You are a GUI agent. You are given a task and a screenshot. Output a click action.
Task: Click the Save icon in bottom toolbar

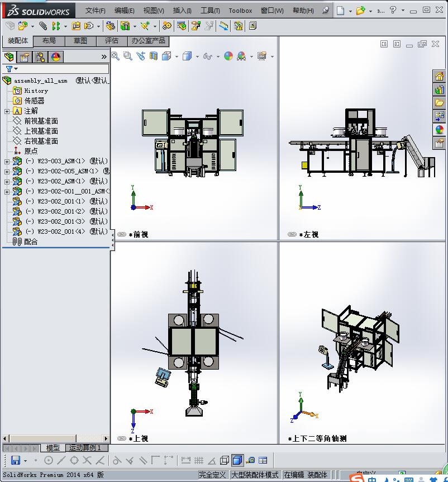coord(15,460)
